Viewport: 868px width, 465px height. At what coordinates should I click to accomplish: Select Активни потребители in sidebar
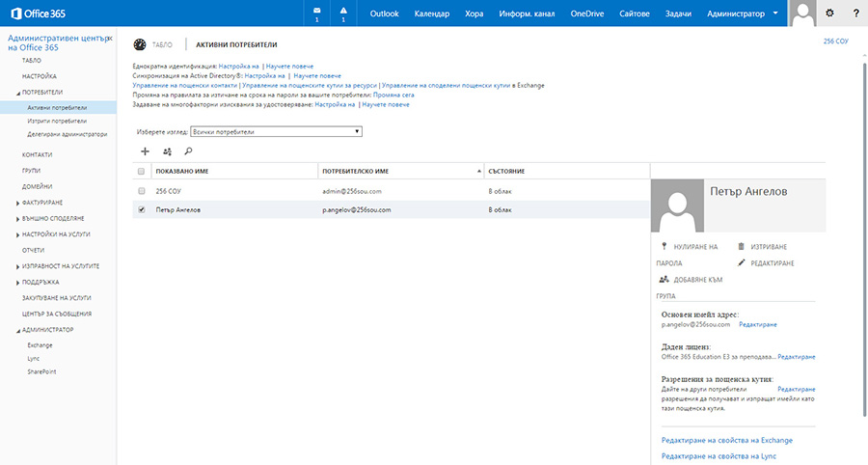coord(57,108)
